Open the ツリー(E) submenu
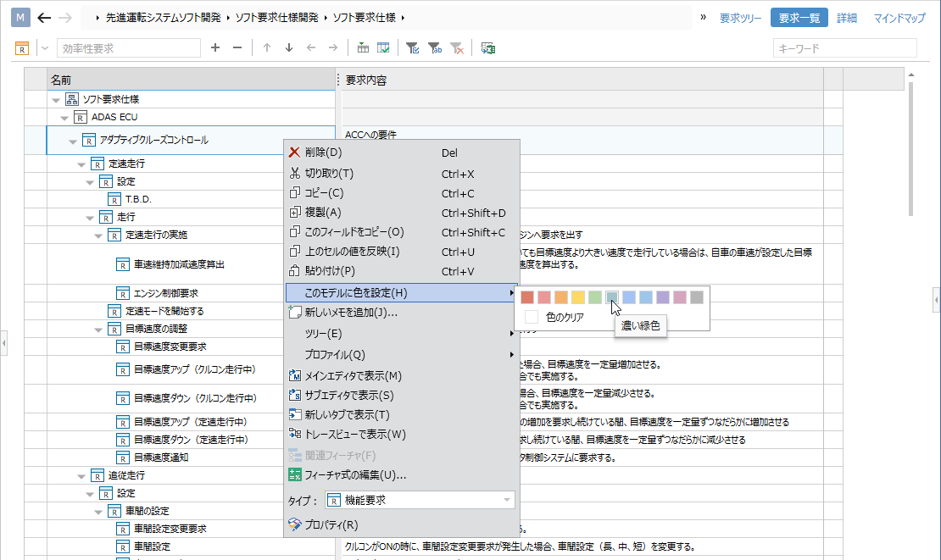Image resolution: width=941 pixels, height=560 pixels. [x=402, y=333]
